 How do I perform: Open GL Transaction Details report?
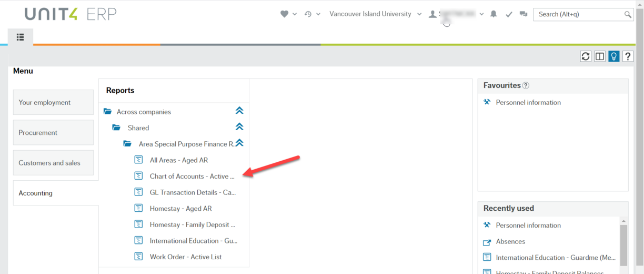click(x=193, y=192)
